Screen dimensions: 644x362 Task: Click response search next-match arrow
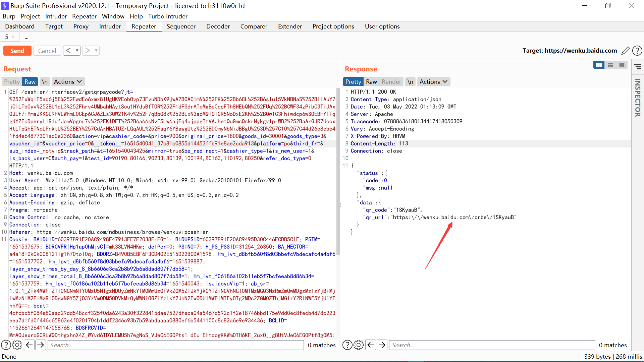tap(382, 345)
